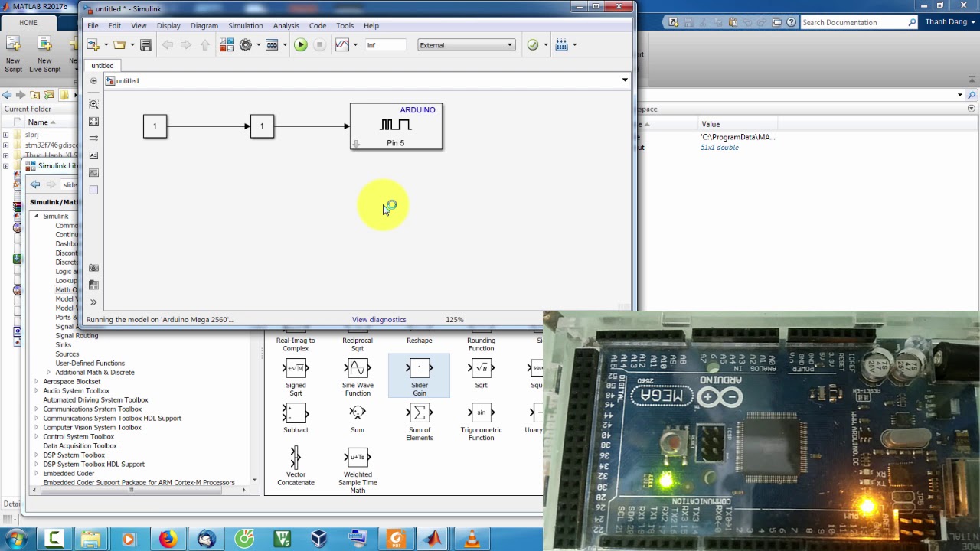
Task: Click Library Browser back arrow
Action: coord(35,184)
